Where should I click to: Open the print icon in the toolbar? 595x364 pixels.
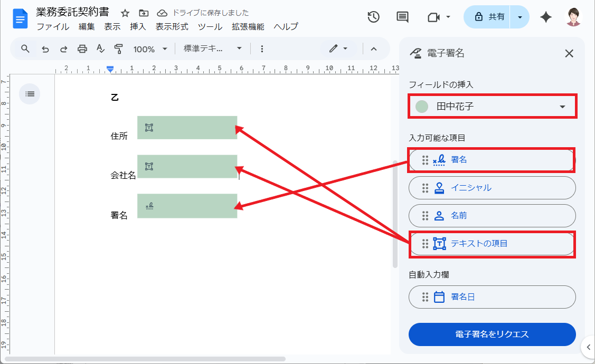pos(82,49)
